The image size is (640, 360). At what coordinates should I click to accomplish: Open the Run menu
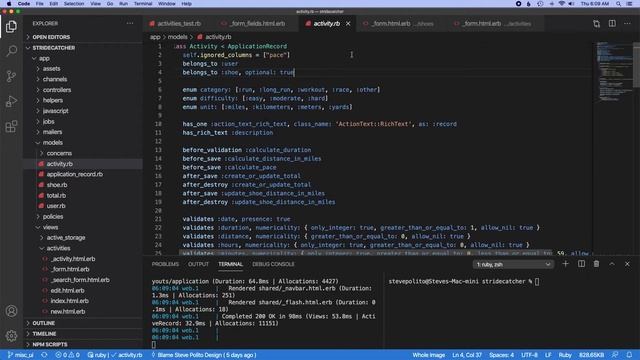pyautogui.click(x=123, y=4)
